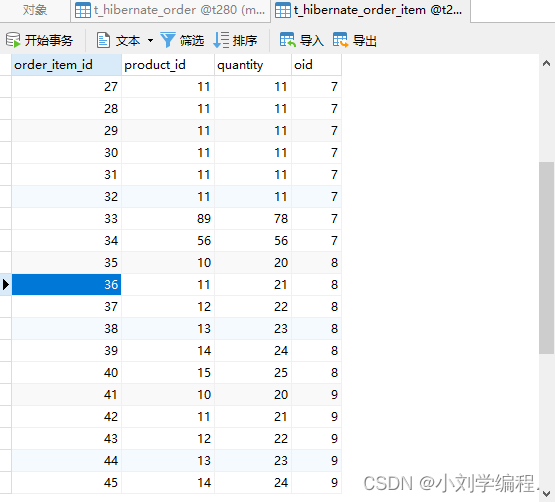Screen dimensions: 555x502
Task: Click the 开始事务 label
Action: 48,40
